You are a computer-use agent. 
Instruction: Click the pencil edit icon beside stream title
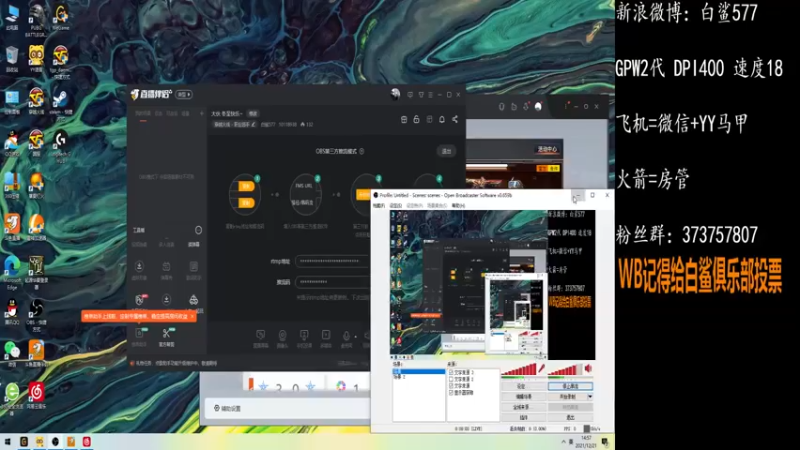click(x=254, y=124)
